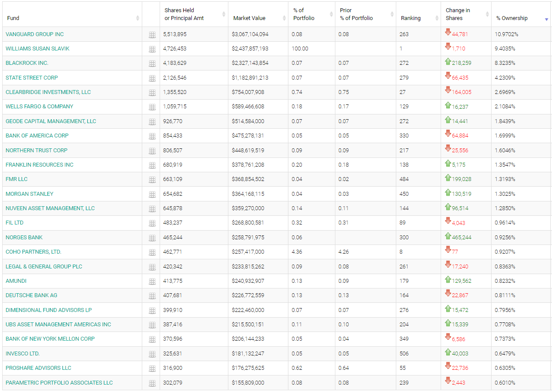Open STATE STREET CORP fund link

tap(32, 78)
